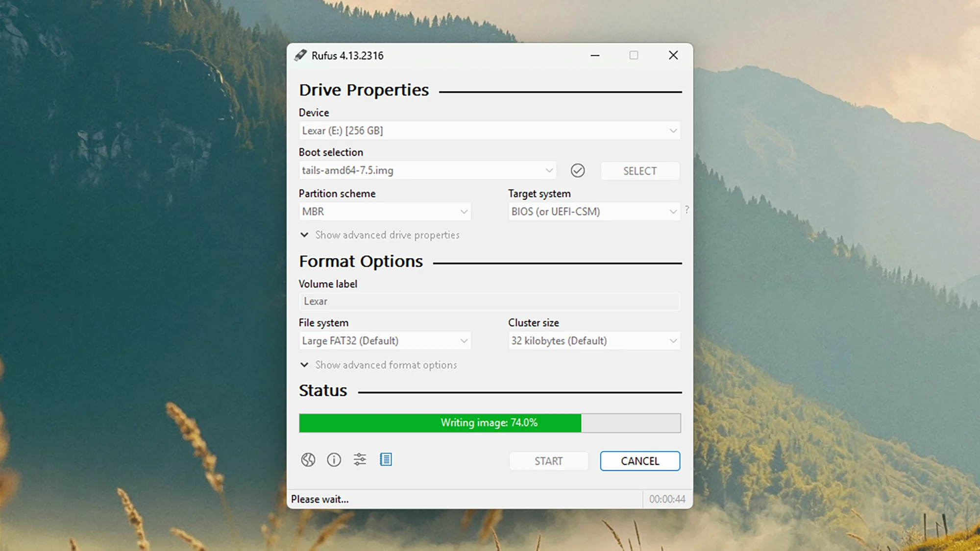Click the target system help question mark

[x=687, y=210]
